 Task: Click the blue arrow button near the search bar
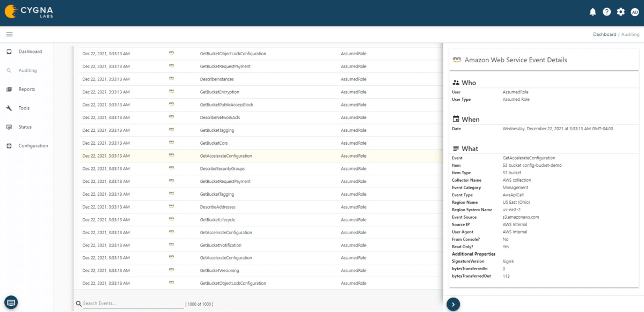click(x=453, y=304)
